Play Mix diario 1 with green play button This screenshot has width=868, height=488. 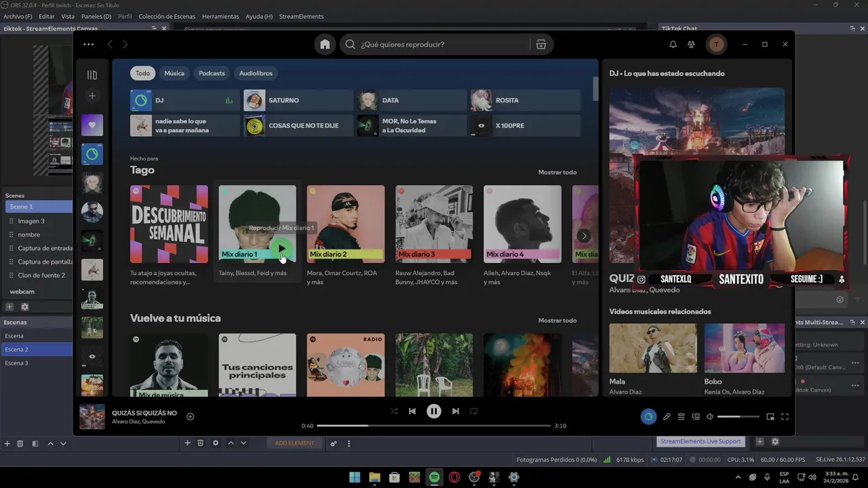(x=282, y=249)
